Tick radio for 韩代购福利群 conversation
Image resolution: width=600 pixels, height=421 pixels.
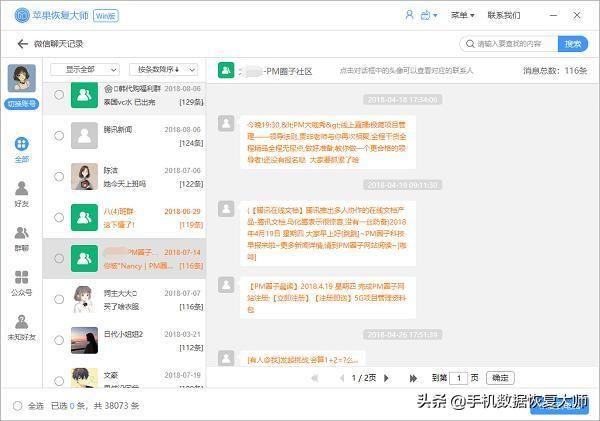(x=59, y=95)
